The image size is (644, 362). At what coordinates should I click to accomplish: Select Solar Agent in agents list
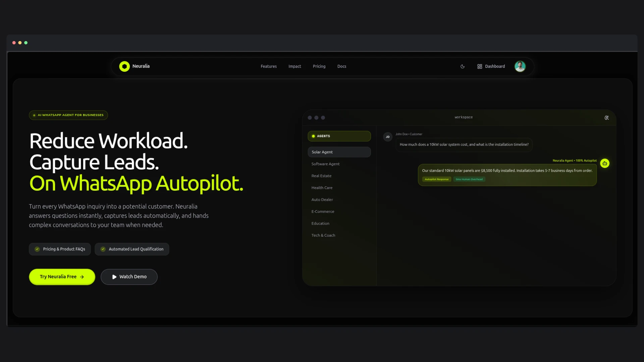click(x=339, y=152)
